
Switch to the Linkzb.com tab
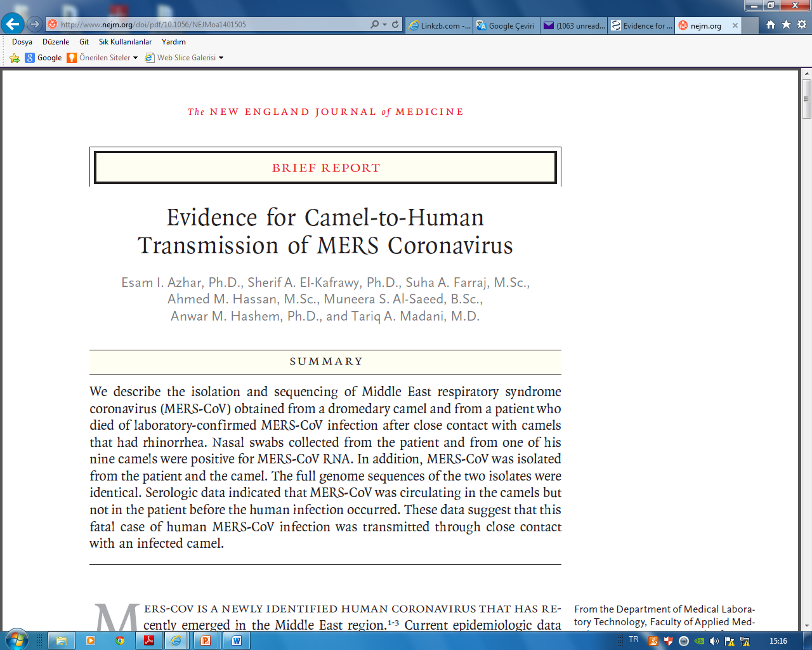439,25
